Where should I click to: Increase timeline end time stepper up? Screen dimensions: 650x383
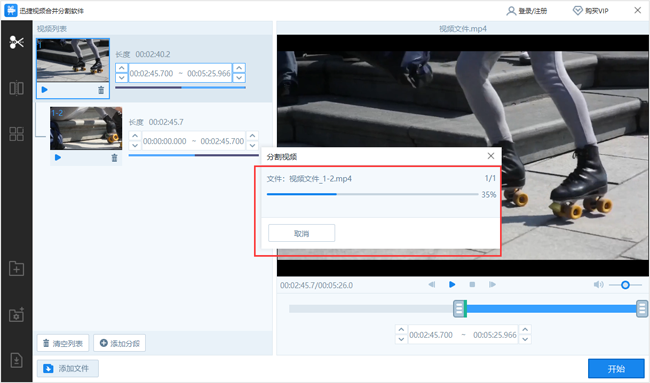pyautogui.click(x=525, y=330)
